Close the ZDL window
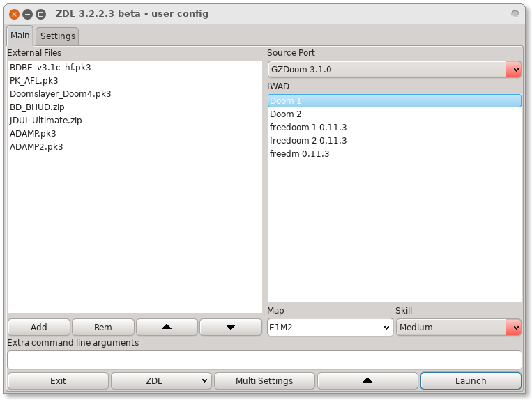Viewport: 532px width, 400px height. point(14,14)
